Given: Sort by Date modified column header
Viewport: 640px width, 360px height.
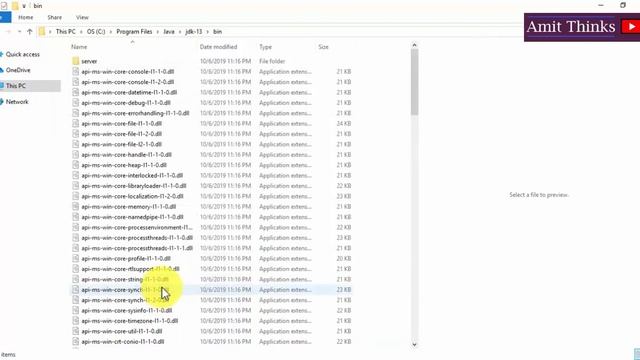Looking at the screenshot, I should [218, 47].
